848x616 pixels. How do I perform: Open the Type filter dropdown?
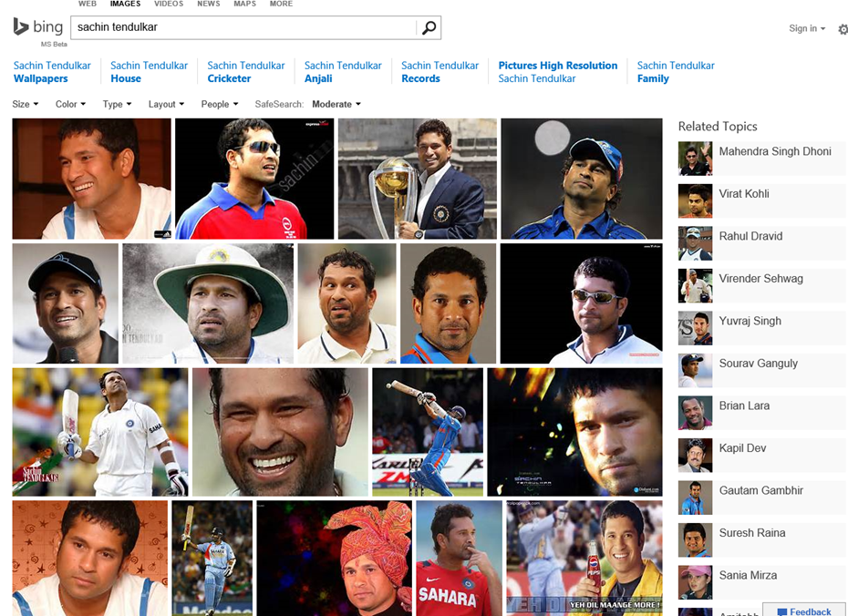[x=117, y=104]
